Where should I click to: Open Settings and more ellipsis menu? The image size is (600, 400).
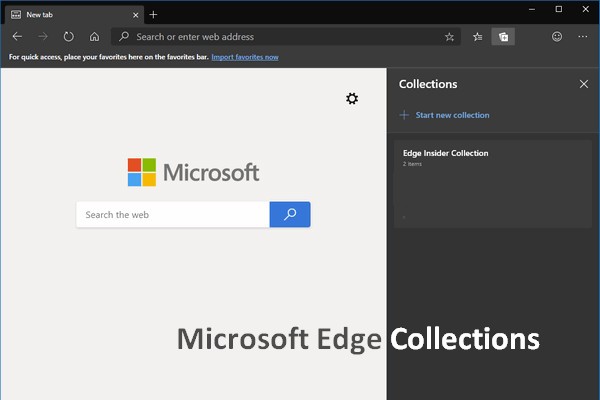coord(583,37)
